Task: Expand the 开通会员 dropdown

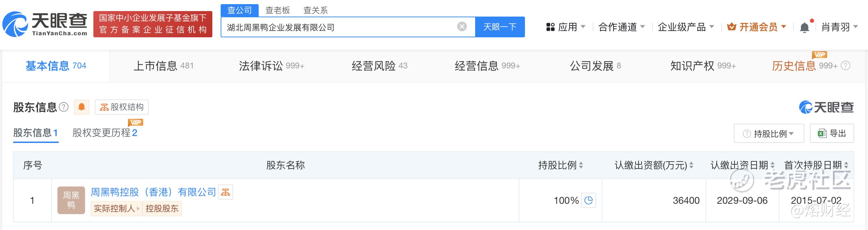Action: pos(757,27)
